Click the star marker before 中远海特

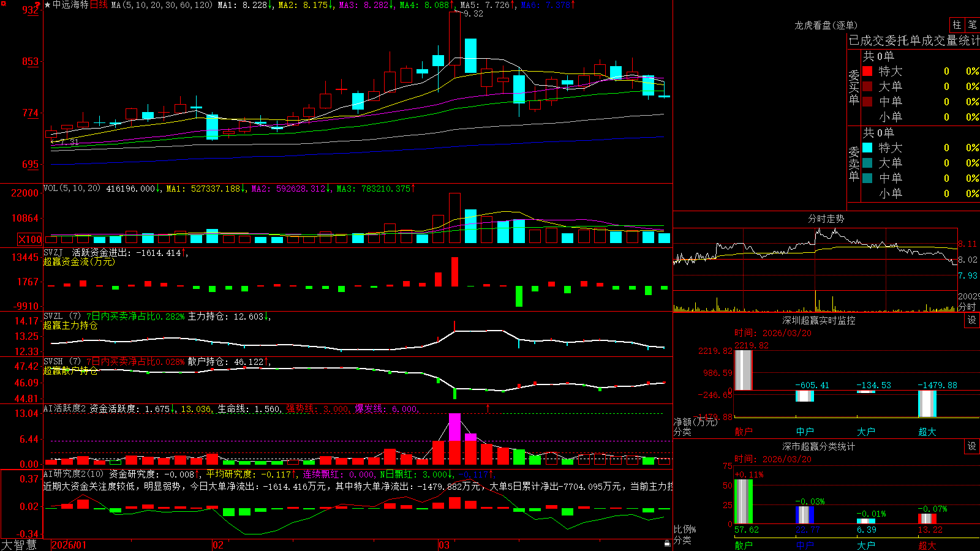(48, 5)
